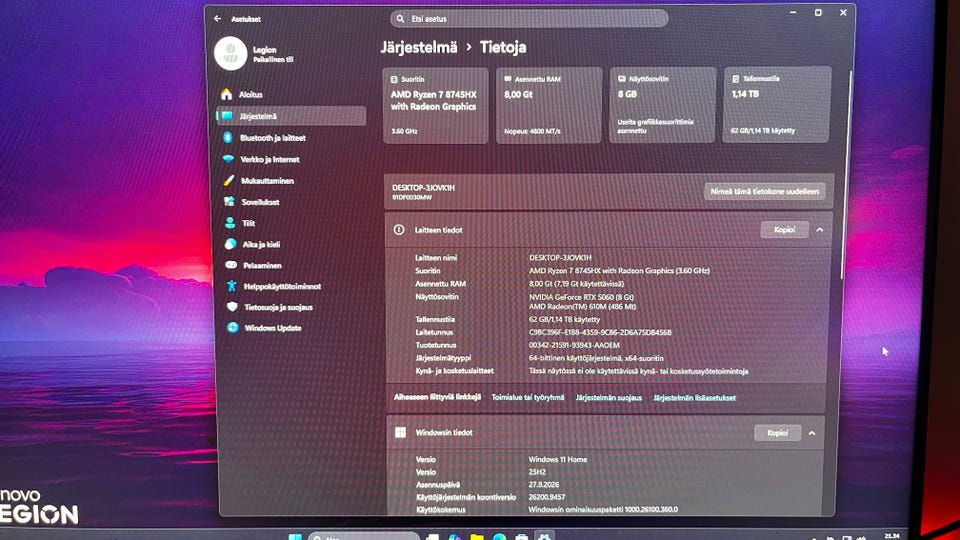Select Tuotetunnus value 00342-21591-93943-AAOEM
The height and width of the screenshot is (540, 960).
tap(574, 345)
